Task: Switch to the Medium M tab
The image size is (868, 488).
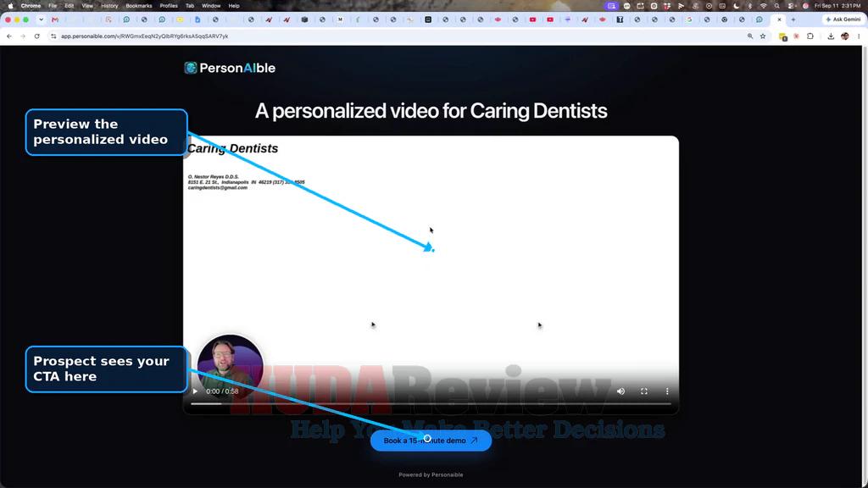Action: (x=340, y=19)
